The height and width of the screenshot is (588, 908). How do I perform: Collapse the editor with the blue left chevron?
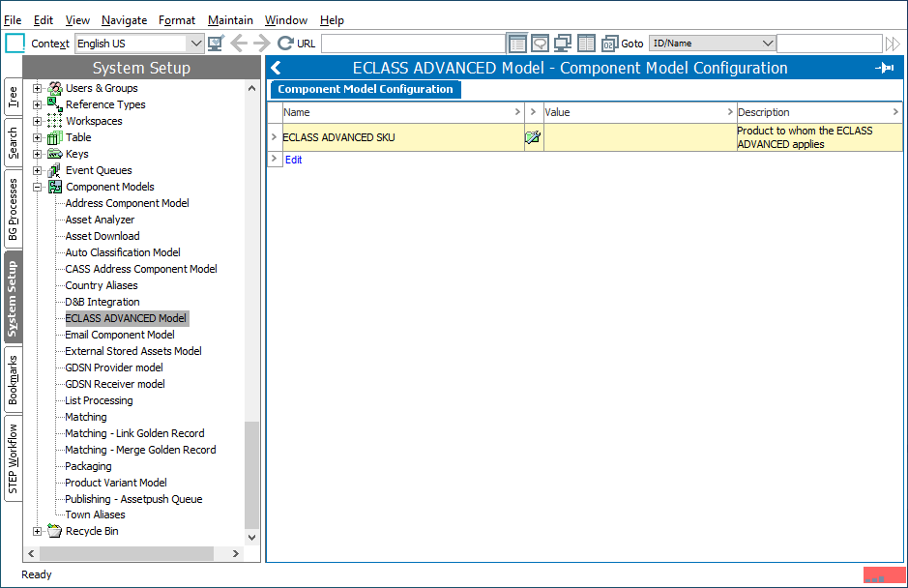(x=275, y=68)
